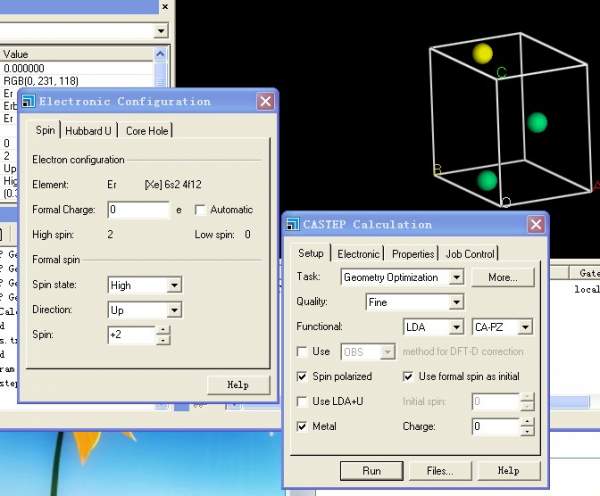Select the green atom on the right cell face

537,122
